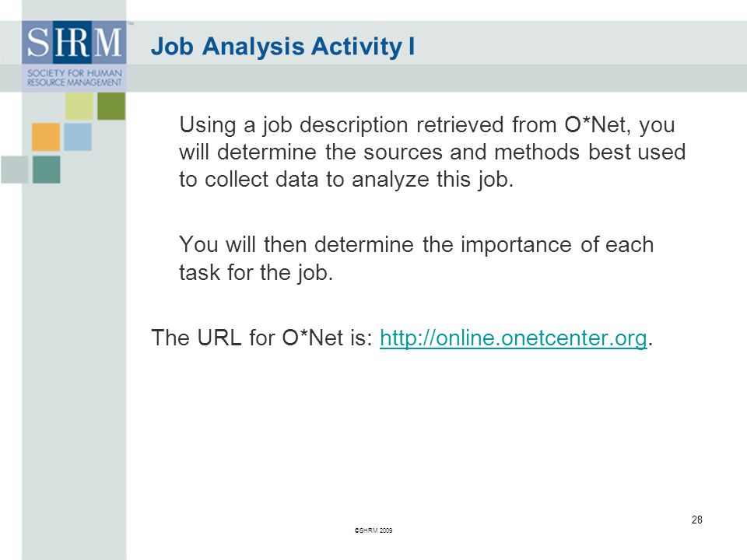747x560 pixels.
Task: Click the Society for Human Resource Management text
Action: click(x=75, y=78)
